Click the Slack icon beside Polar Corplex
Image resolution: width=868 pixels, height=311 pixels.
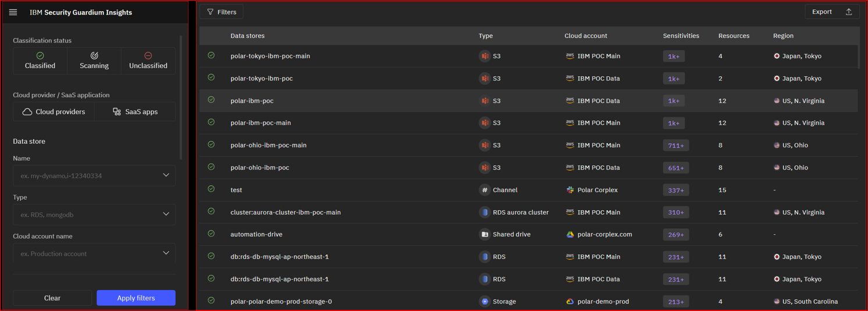570,190
